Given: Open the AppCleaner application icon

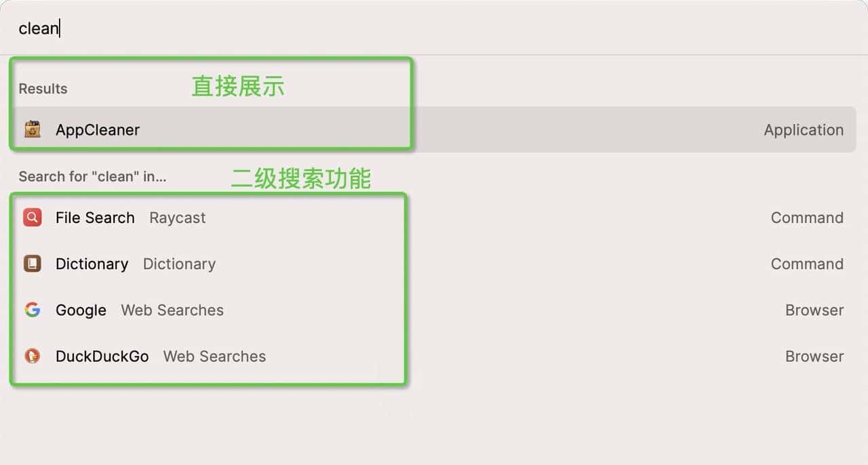Looking at the screenshot, I should (32, 129).
